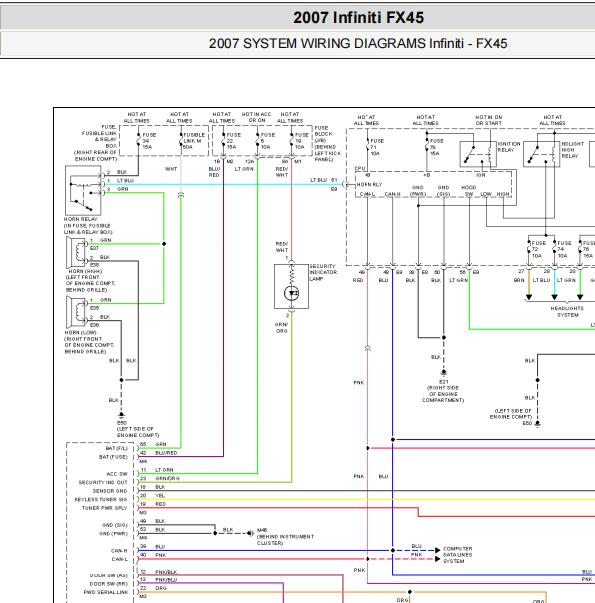Select the ignition relay symbol
This screenshot has height=603, width=595.
pos(478,154)
